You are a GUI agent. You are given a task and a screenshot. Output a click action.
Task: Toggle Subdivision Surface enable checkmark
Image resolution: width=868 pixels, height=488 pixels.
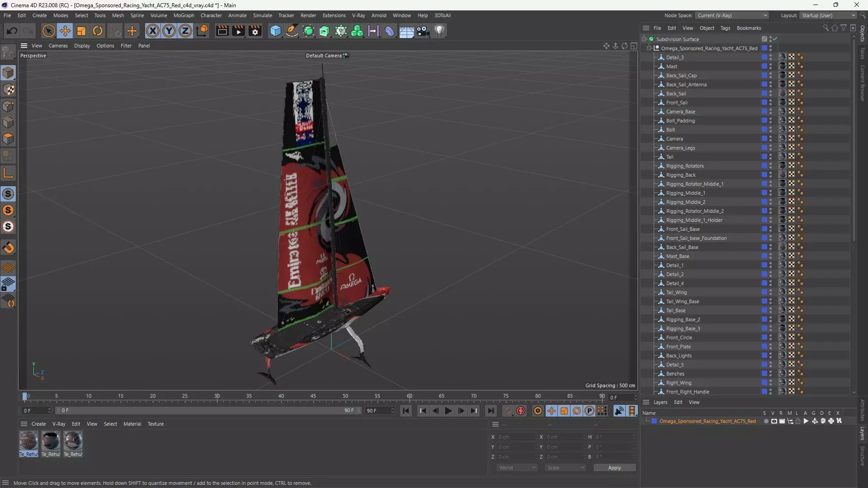(775, 39)
